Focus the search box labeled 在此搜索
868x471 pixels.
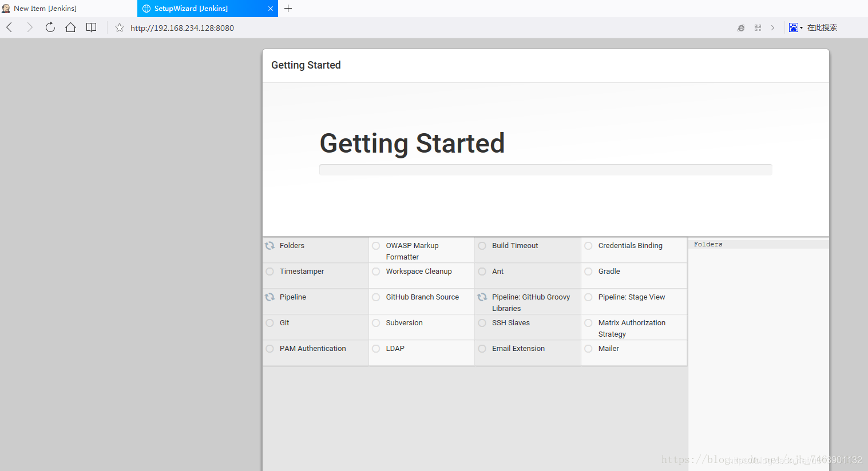tap(822, 27)
